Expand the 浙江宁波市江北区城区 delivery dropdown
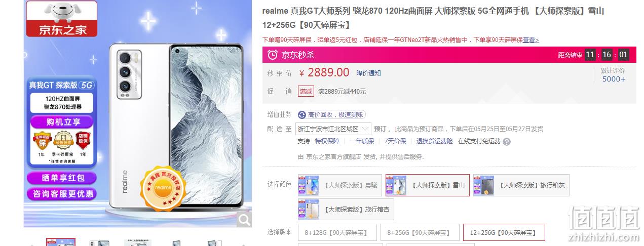 (333, 129)
